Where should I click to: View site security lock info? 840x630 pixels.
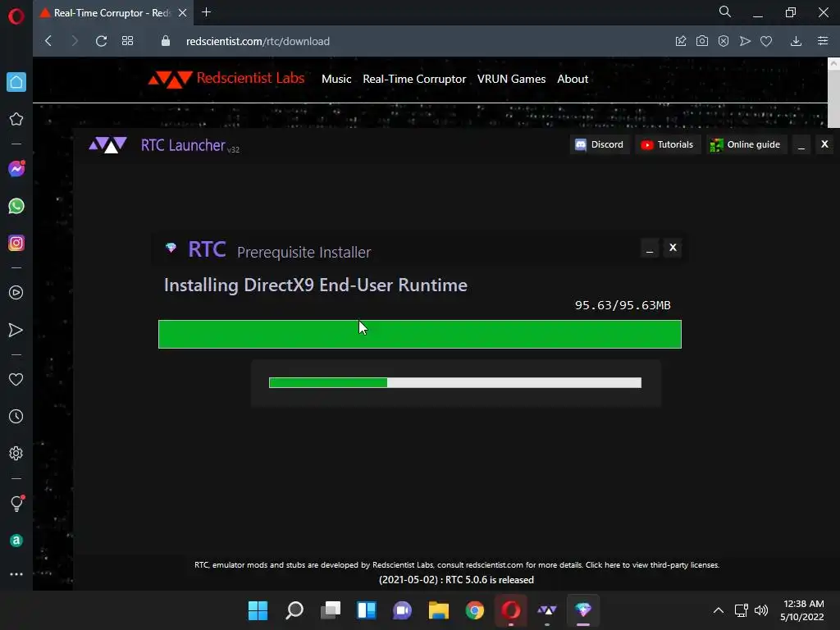tap(166, 41)
